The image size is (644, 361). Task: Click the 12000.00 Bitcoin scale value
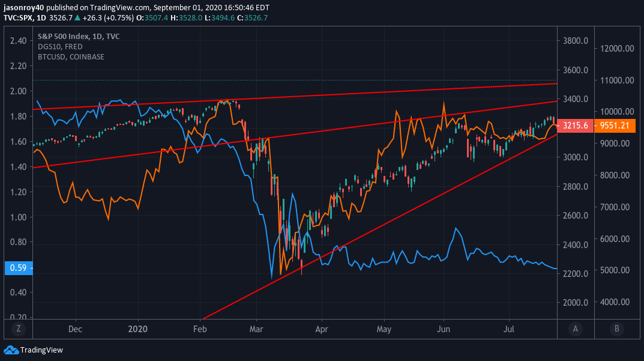(x=617, y=49)
